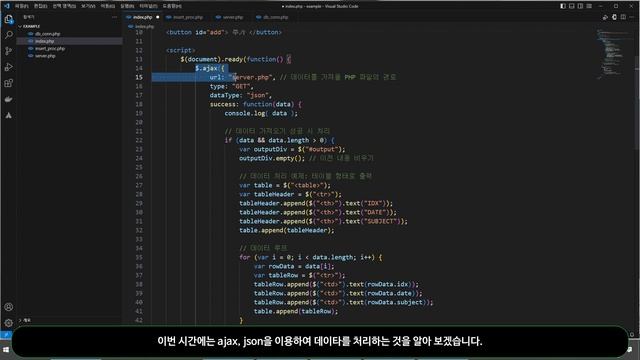The image size is (640, 360).
Task: Click the unsaved dot on index.php tab
Action: point(158,17)
